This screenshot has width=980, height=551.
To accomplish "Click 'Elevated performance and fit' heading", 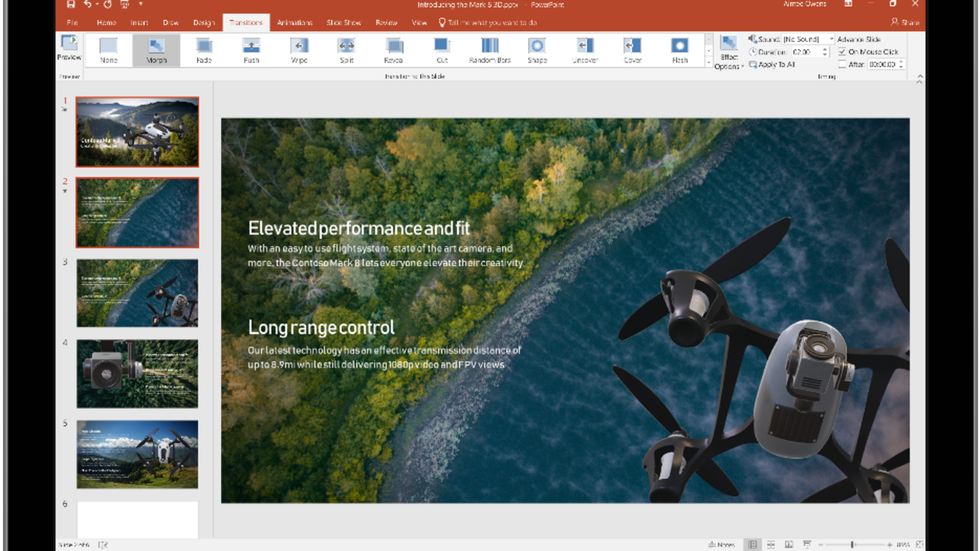I will point(359,228).
